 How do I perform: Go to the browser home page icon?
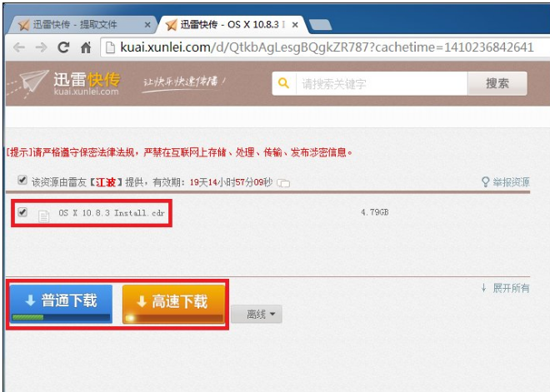tap(86, 47)
